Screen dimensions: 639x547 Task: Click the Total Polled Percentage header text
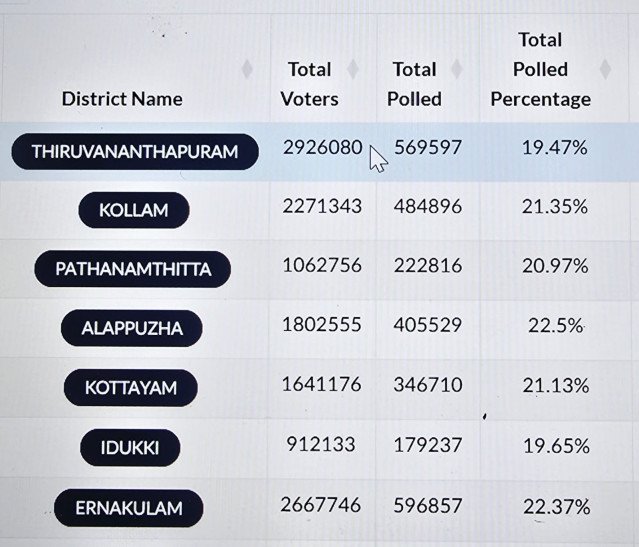[x=540, y=69]
